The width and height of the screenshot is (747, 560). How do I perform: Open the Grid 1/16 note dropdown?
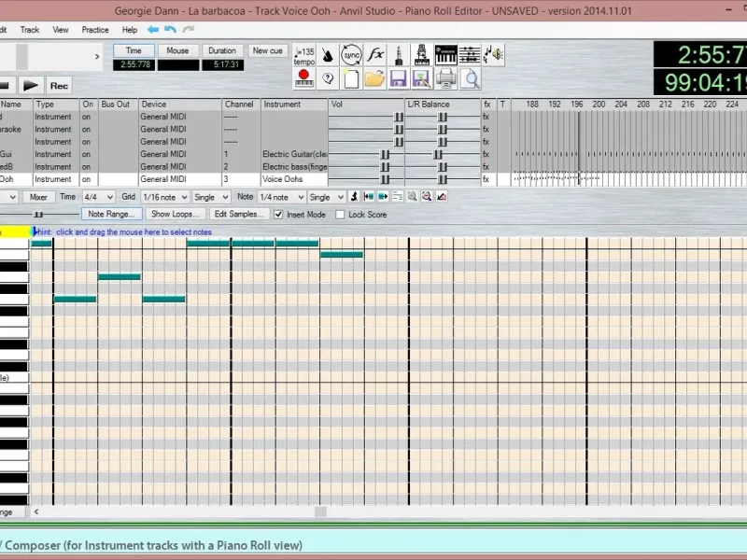point(165,197)
